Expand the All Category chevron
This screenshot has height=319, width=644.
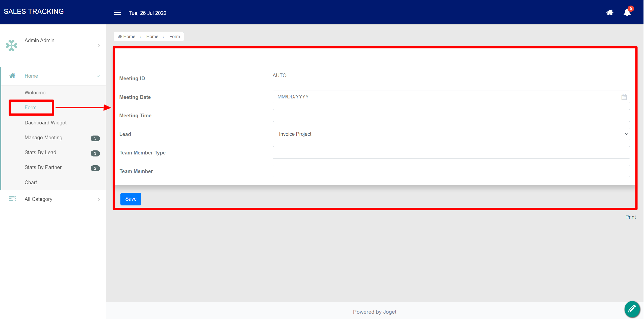(x=99, y=200)
